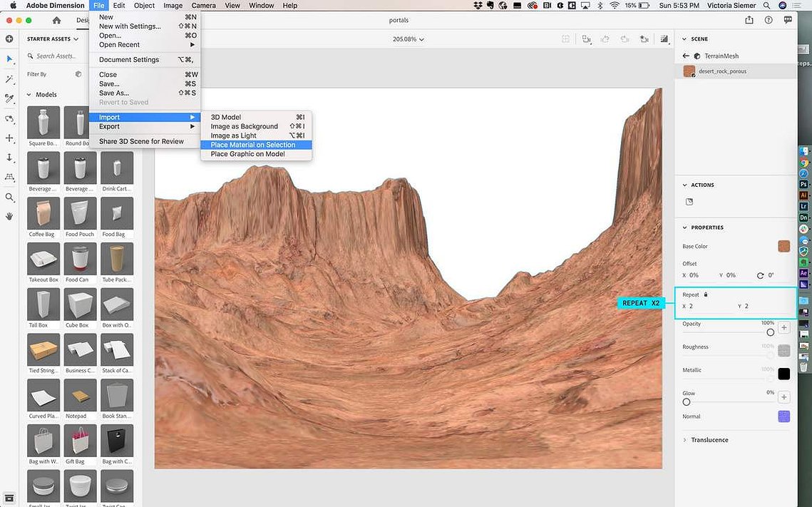The height and width of the screenshot is (507, 812).
Task: Click the back arrow beside TerrainMesh
Action: point(686,56)
